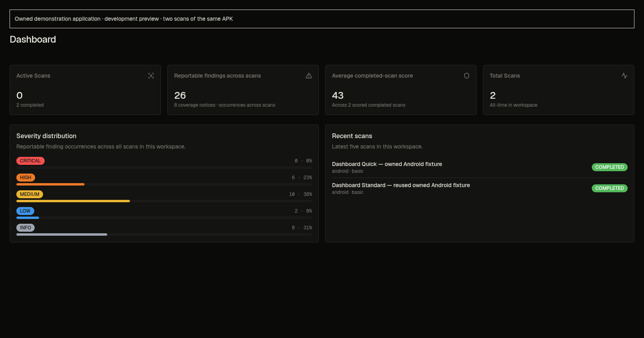Click the '2 completed' text in Active Scans
This screenshot has width=644, height=338.
click(x=30, y=105)
